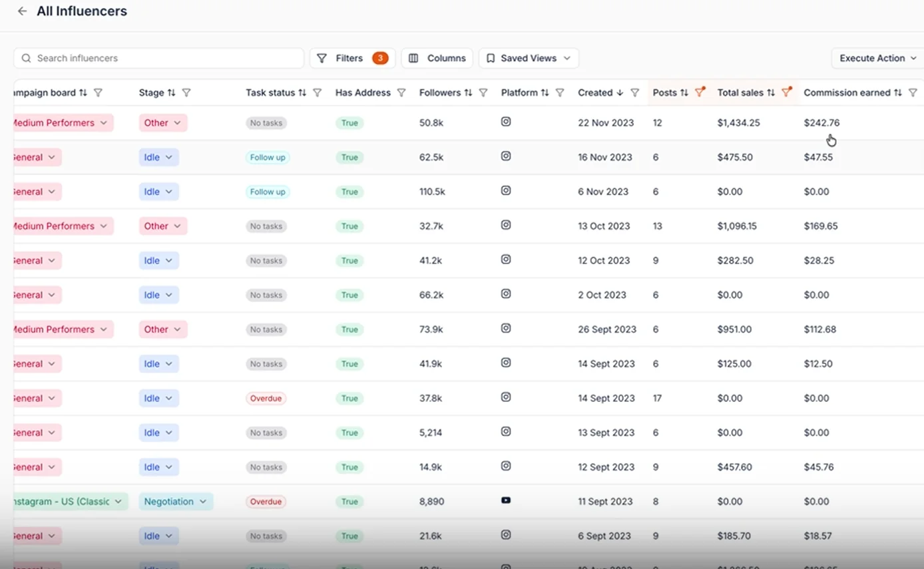The width and height of the screenshot is (924, 569).
Task: Expand Stage 'Other' dropdown in 22 Nov 2023 row
Action: point(163,123)
